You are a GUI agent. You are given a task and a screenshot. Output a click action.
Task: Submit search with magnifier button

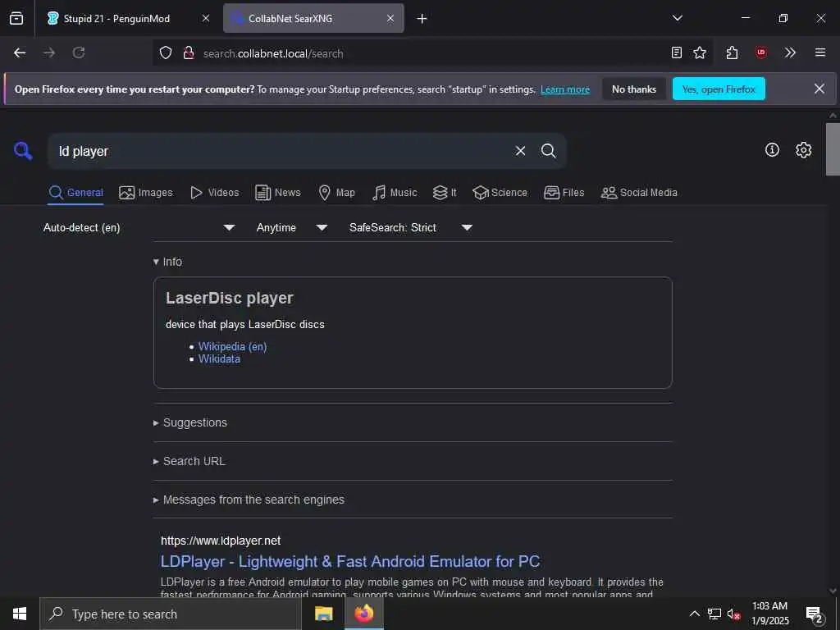[x=548, y=151]
